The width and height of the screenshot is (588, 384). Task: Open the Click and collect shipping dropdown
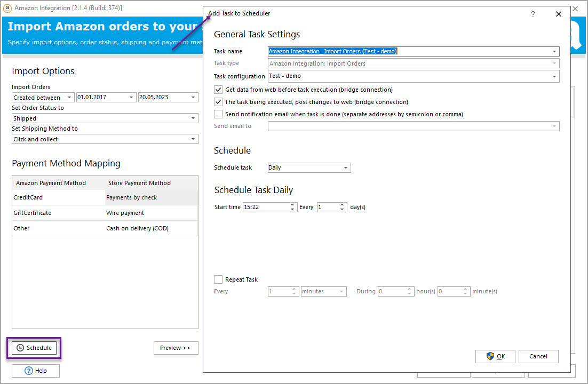coord(193,139)
